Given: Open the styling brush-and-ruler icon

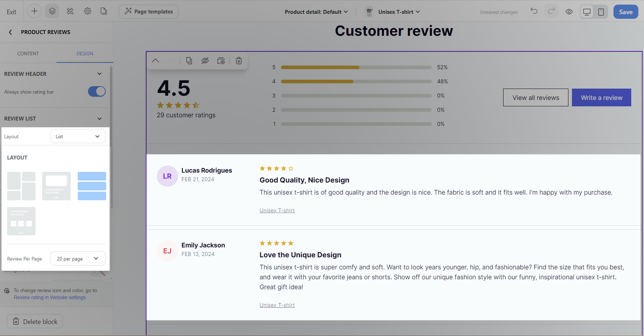Looking at the screenshot, I should pyautogui.click(x=70, y=11).
